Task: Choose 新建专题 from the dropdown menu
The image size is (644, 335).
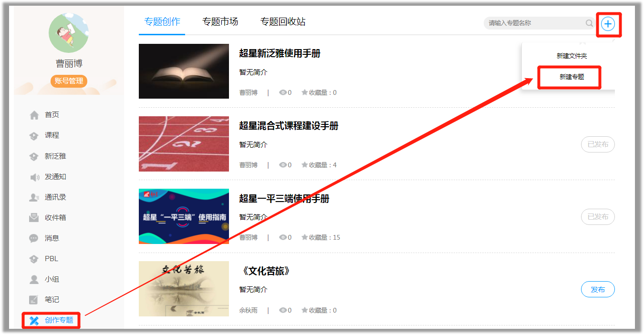Action: [x=572, y=77]
